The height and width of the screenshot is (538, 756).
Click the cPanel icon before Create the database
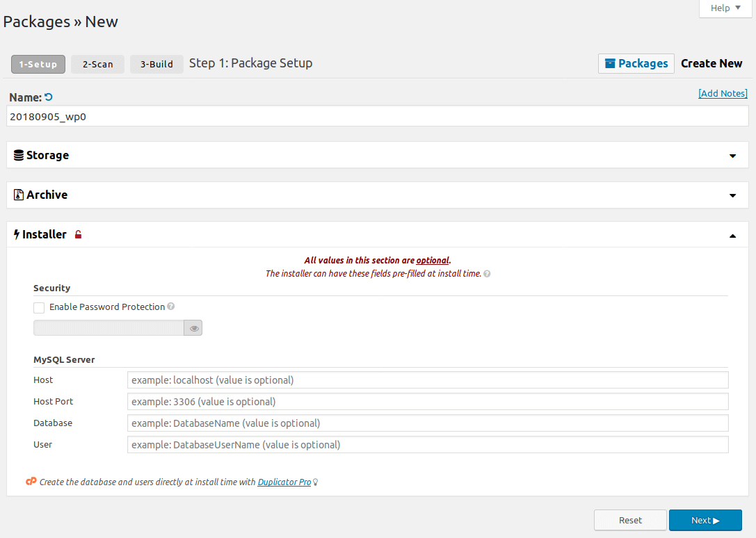(x=31, y=481)
